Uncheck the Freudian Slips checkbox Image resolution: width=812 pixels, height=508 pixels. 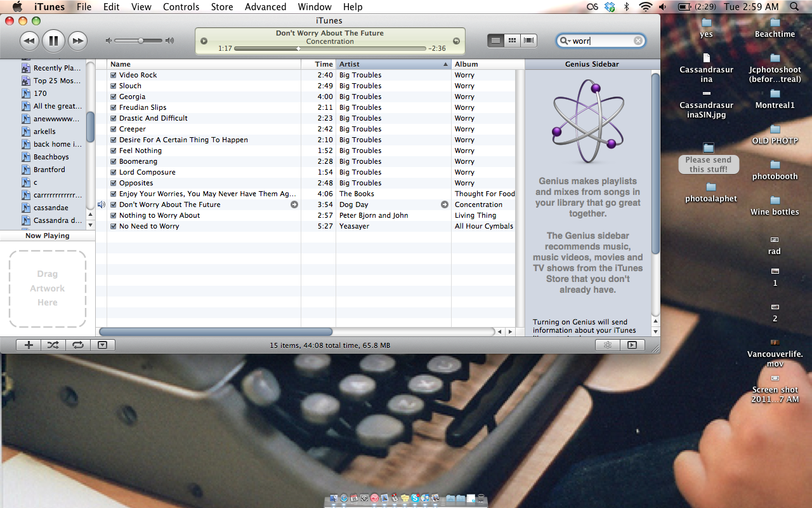pyautogui.click(x=114, y=107)
